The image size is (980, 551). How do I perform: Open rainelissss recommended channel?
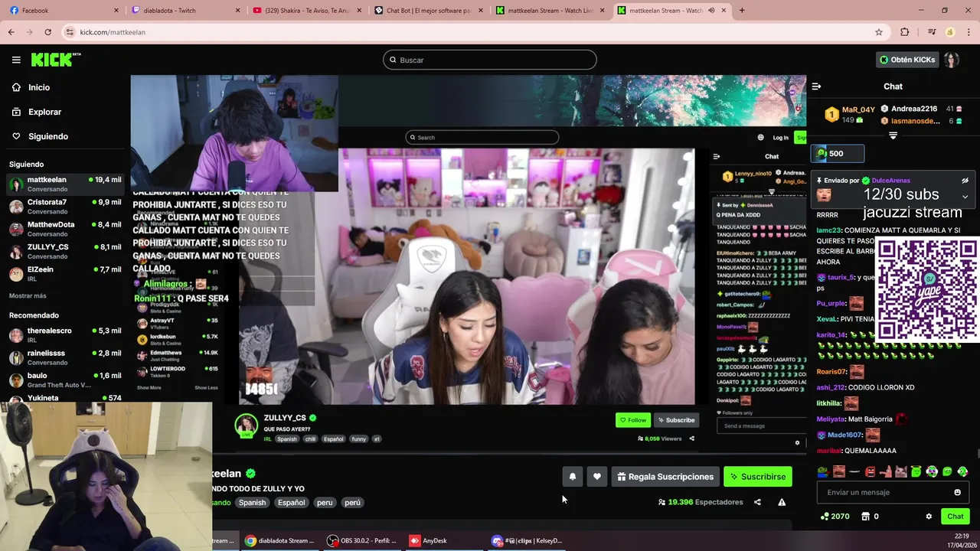65,357
